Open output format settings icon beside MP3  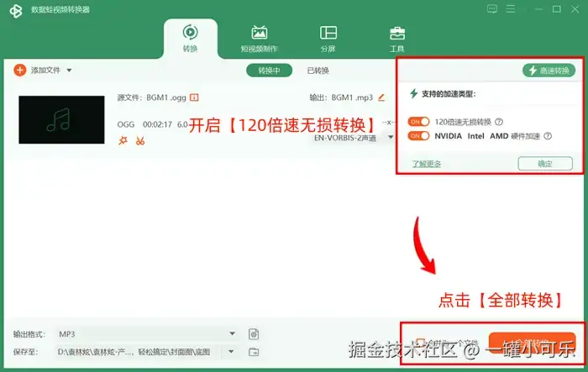254,333
